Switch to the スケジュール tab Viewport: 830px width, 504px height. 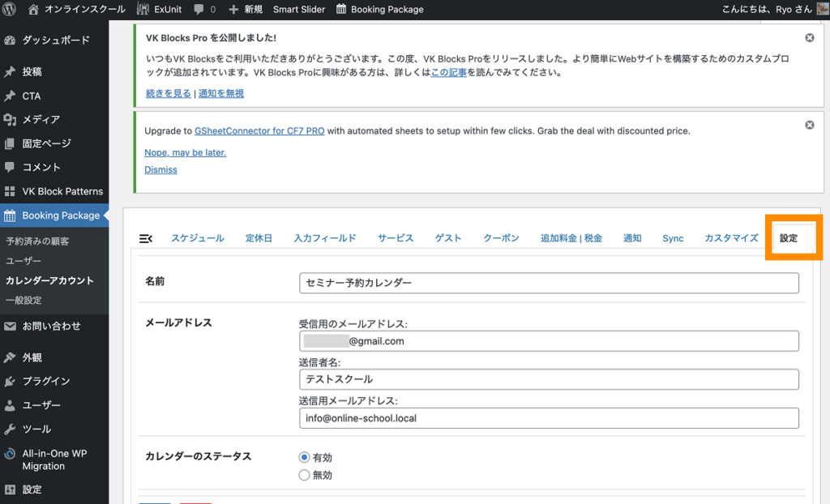point(197,238)
